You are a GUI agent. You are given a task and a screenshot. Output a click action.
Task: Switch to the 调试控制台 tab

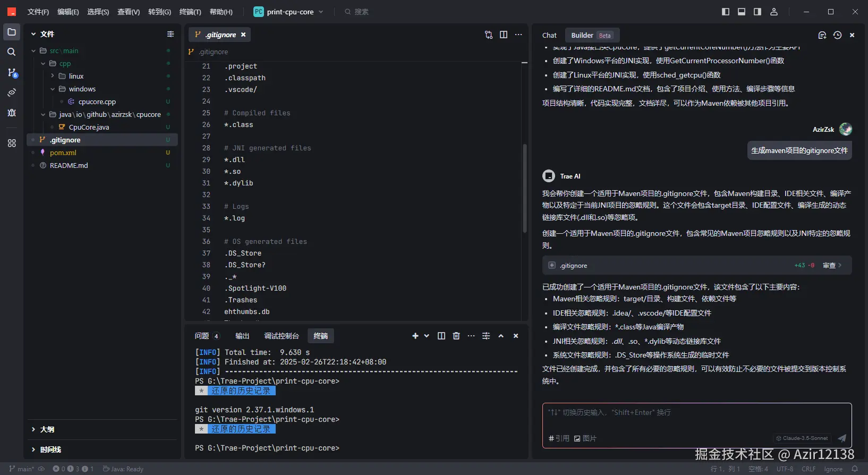[282, 336]
